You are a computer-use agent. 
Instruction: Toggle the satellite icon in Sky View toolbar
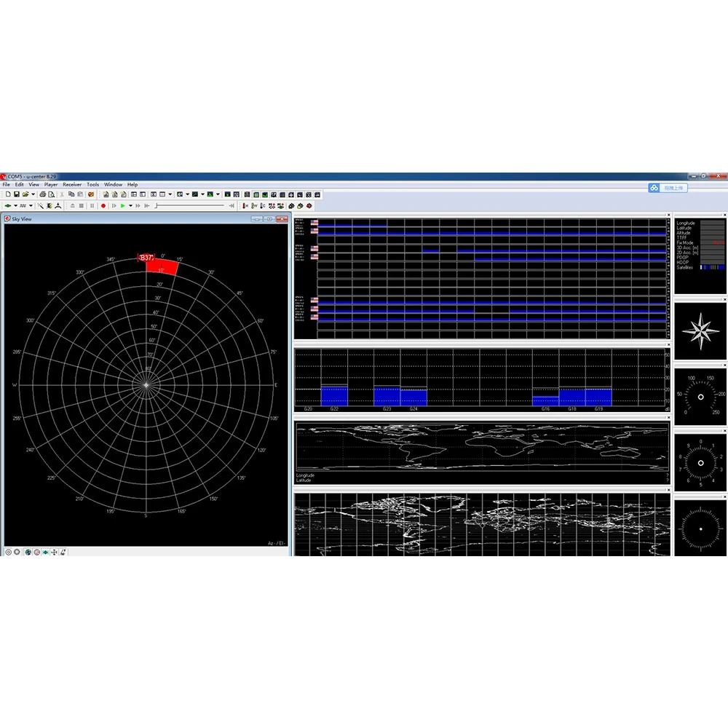(45, 552)
